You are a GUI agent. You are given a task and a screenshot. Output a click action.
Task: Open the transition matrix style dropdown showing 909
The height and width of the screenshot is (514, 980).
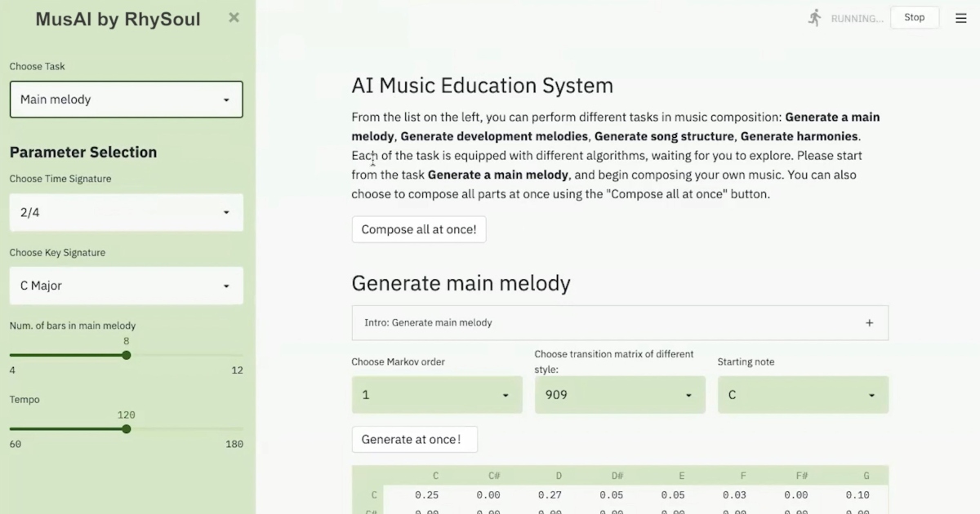tap(619, 394)
